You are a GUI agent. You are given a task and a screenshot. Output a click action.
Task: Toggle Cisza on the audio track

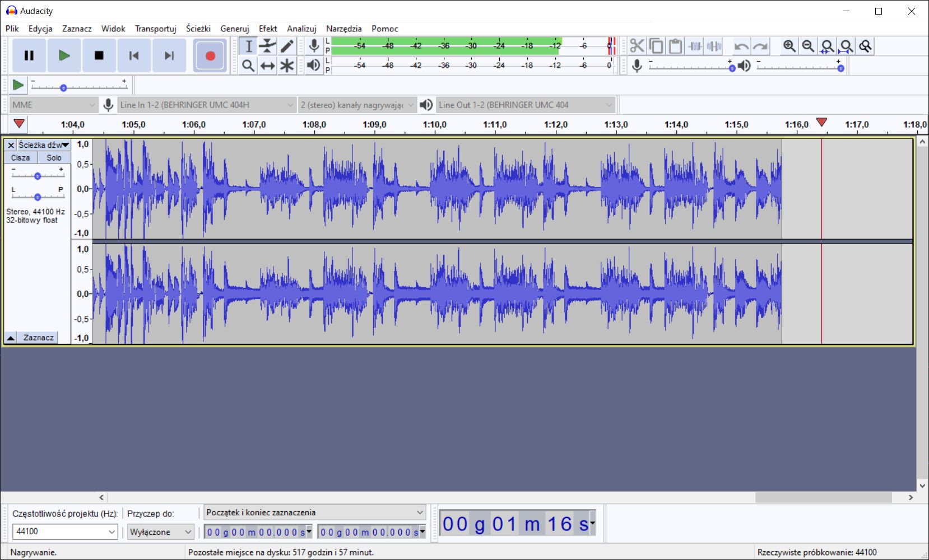(x=20, y=157)
